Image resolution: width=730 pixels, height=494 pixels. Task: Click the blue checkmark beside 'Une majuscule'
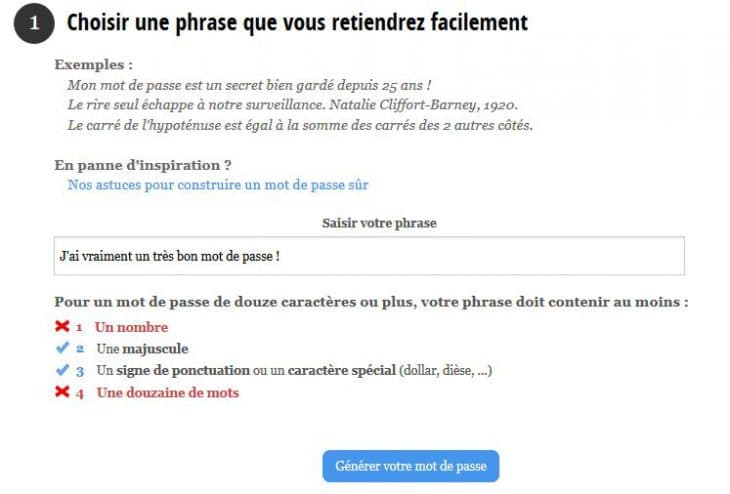[62, 349]
